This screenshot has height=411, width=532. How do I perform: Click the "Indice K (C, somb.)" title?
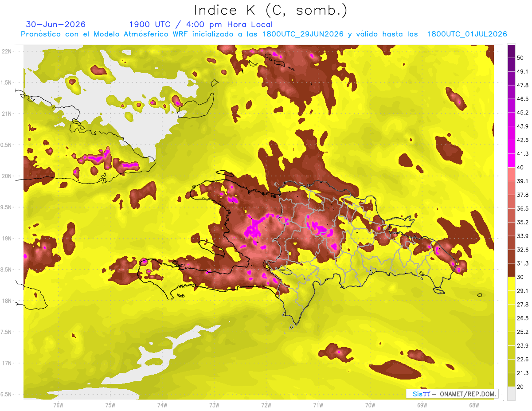pyautogui.click(x=271, y=10)
